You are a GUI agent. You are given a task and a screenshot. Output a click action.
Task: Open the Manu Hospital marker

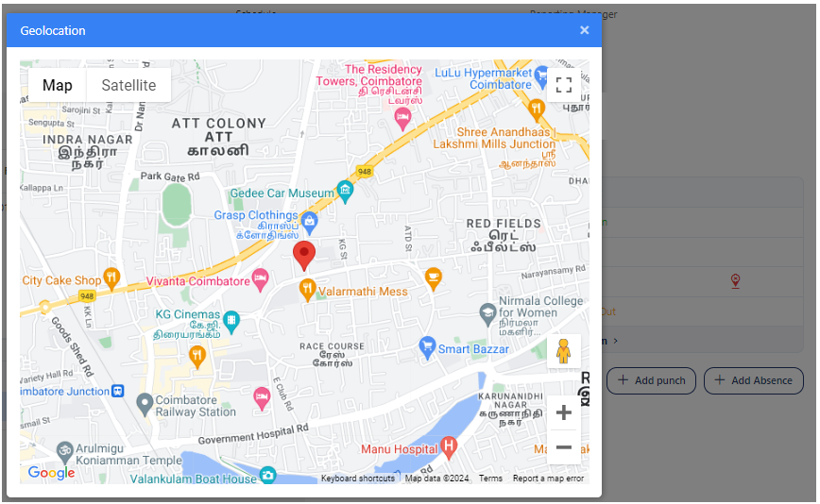point(449,448)
